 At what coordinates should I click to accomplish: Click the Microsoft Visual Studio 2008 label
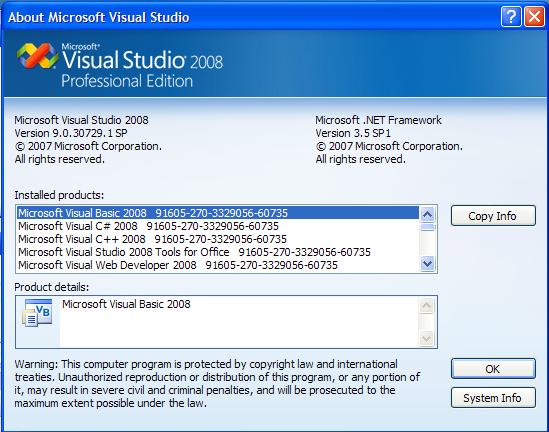(x=81, y=120)
